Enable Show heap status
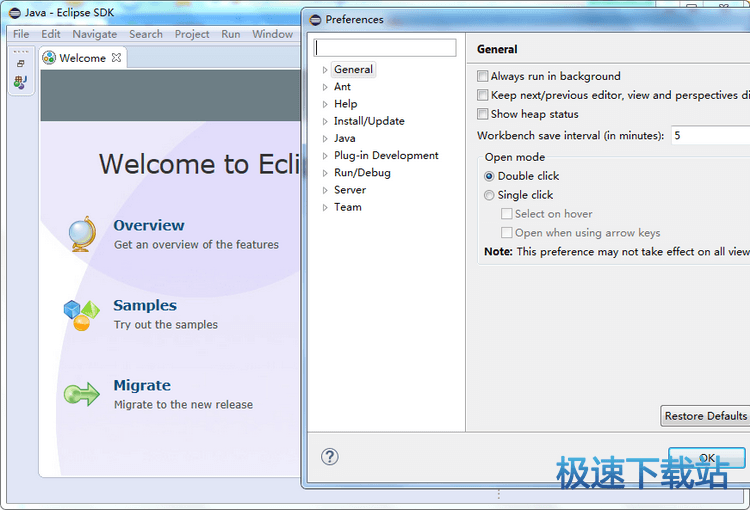 tap(483, 114)
